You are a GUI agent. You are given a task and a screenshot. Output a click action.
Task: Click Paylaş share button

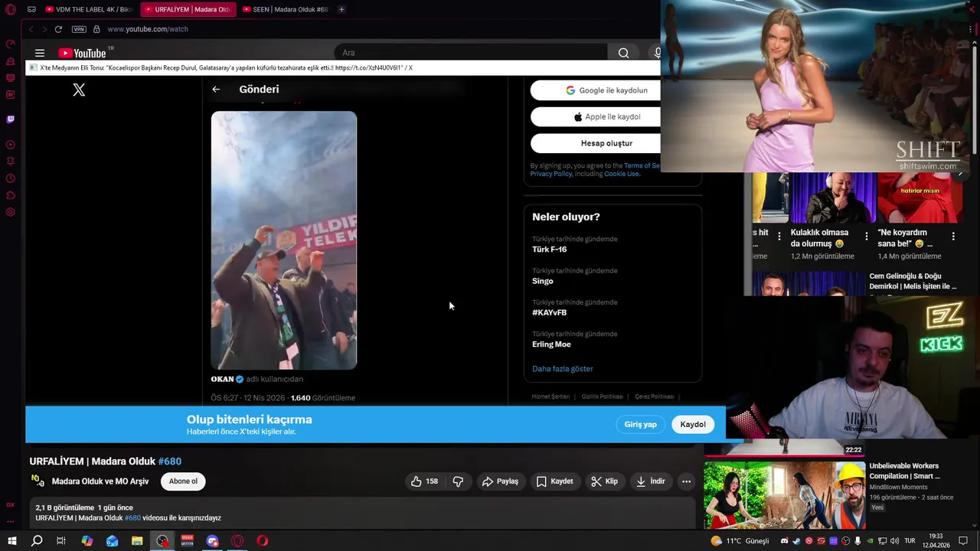click(500, 481)
